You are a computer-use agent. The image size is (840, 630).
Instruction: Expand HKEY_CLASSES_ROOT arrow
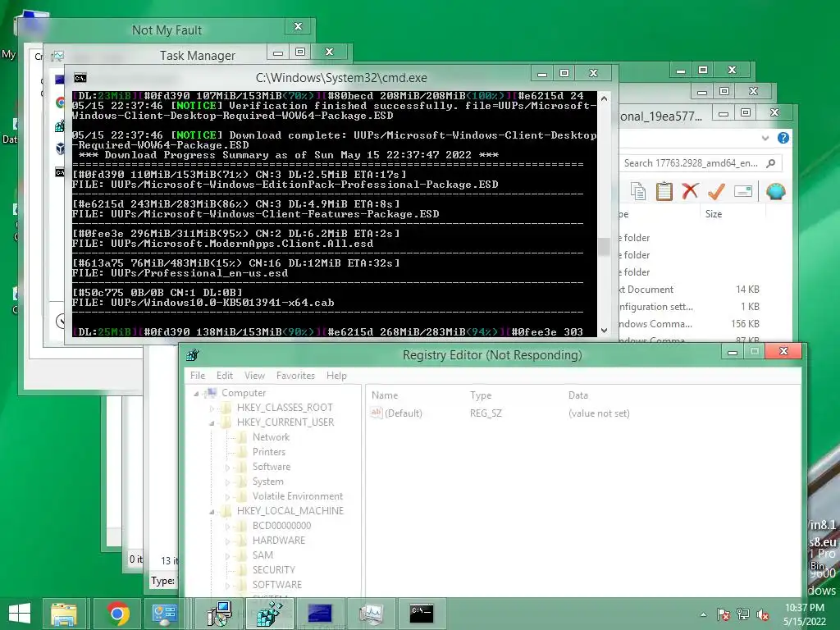click(x=212, y=409)
